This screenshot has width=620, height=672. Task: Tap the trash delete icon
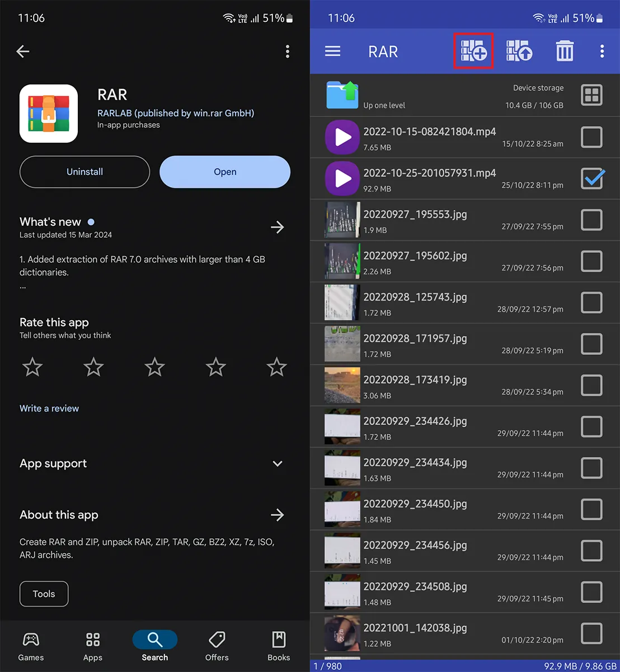tap(565, 51)
